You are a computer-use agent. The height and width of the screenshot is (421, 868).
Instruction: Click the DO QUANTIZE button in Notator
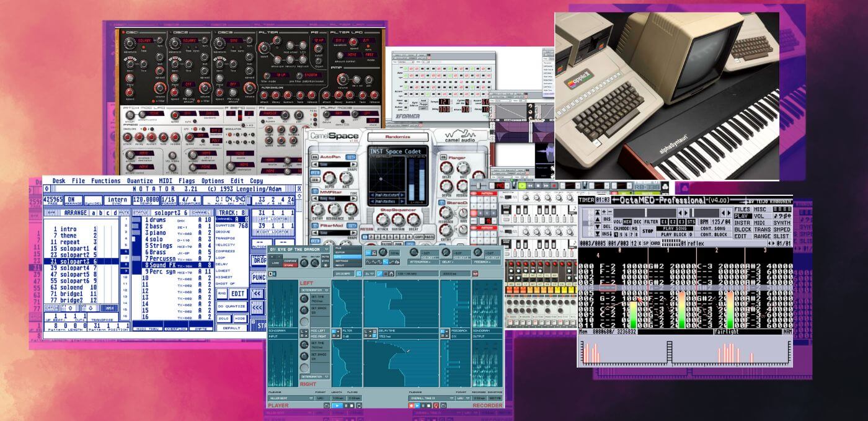coord(231,306)
